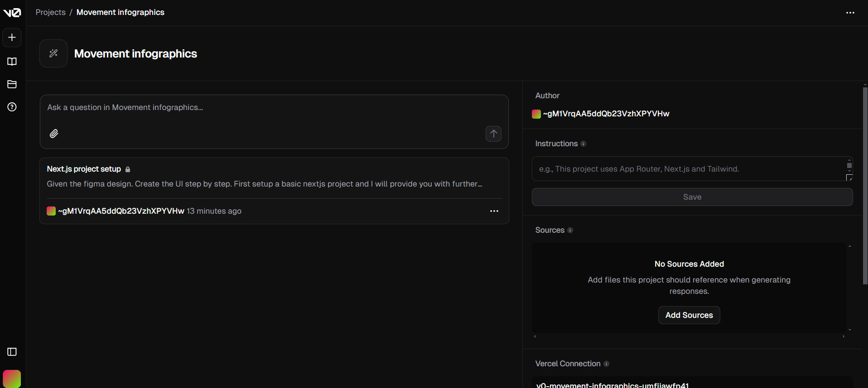Open the help question mark icon
The height and width of the screenshot is (388, 868).
12,107
